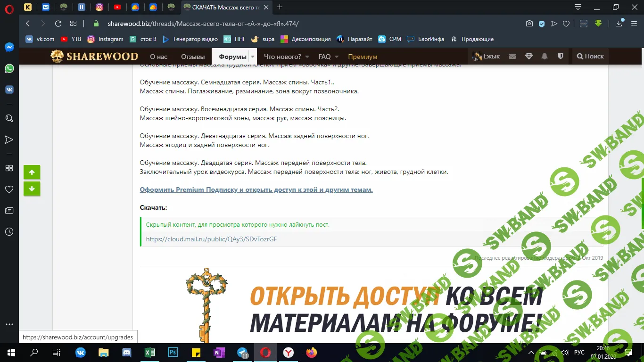Open the cloud.mail.ru download link

coord(211,239)
